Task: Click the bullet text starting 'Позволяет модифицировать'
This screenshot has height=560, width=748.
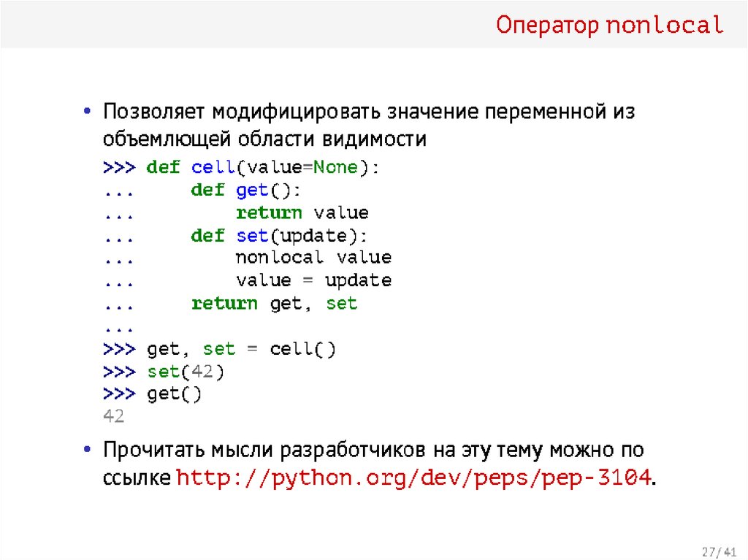Action: click(369, 112)
